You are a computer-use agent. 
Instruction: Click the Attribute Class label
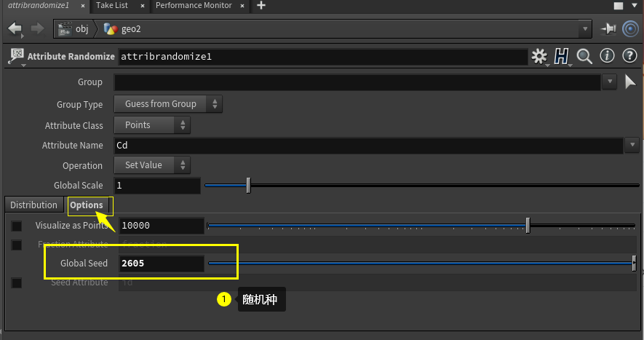pyautogui.click(x=74, y=126)
